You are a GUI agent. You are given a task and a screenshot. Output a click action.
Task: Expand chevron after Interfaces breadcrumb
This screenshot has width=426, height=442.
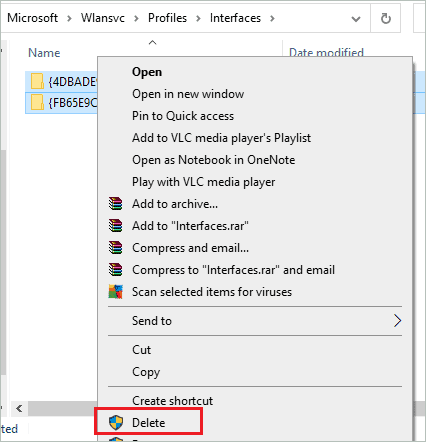click(272, 19)
